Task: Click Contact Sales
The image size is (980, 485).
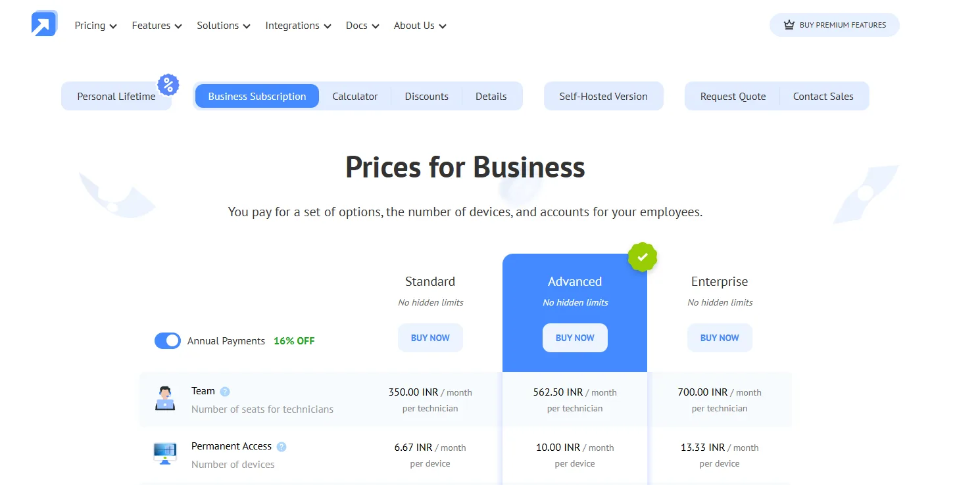Action: click(823, 96)
